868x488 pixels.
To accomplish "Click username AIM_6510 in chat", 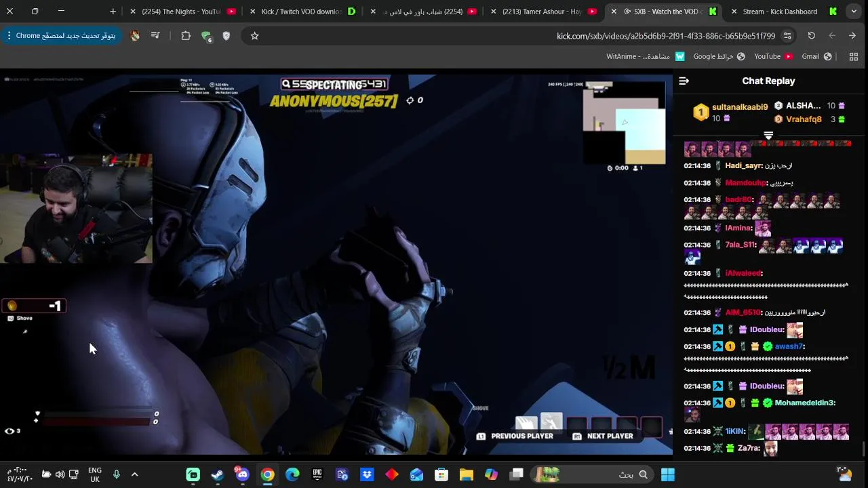I will tap(743, 312).
